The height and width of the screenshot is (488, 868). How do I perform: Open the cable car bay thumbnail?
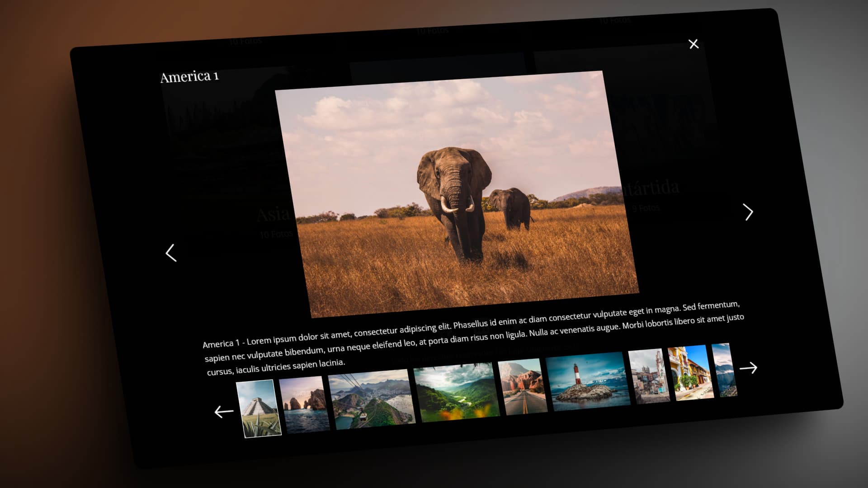[372, 399]
